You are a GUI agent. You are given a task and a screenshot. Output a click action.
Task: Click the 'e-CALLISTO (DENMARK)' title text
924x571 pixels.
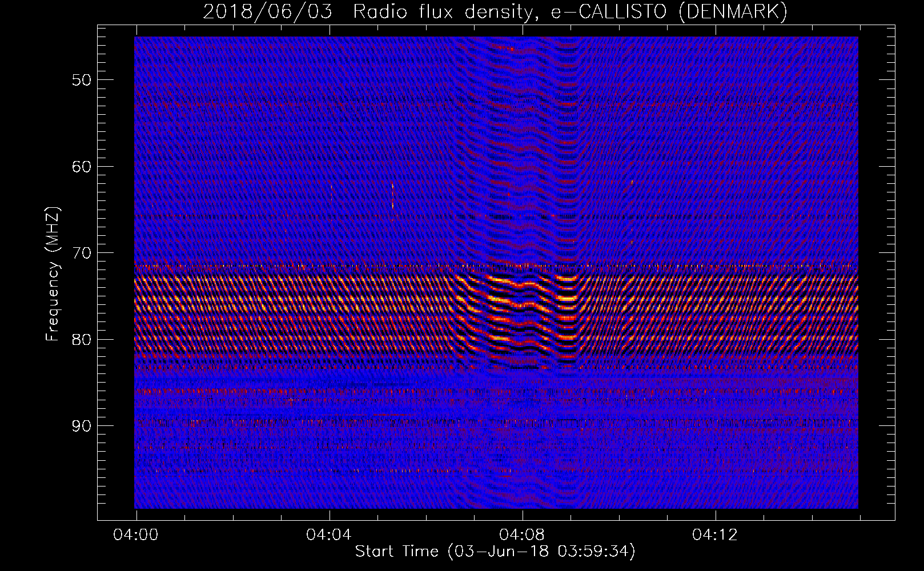pos(669,12)
